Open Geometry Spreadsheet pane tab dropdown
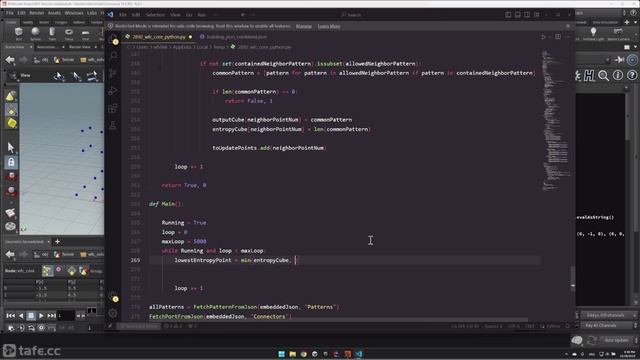640x360 pixels. coord(49,242)
